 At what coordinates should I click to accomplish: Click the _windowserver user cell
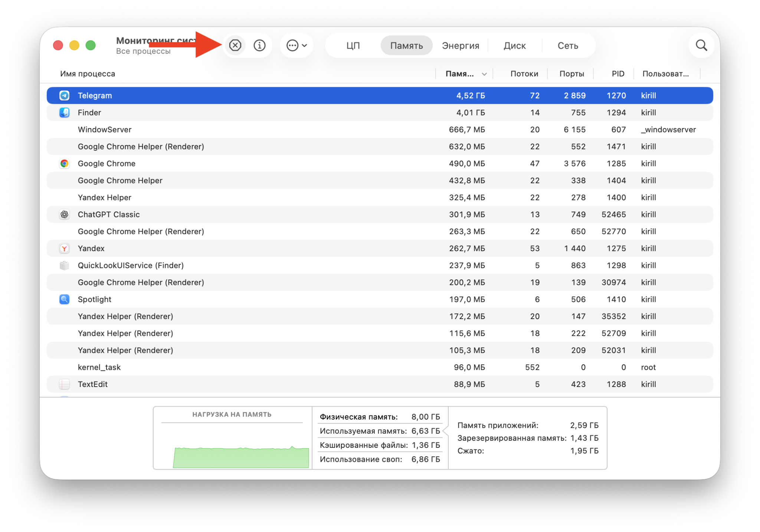tap(668, 130)
